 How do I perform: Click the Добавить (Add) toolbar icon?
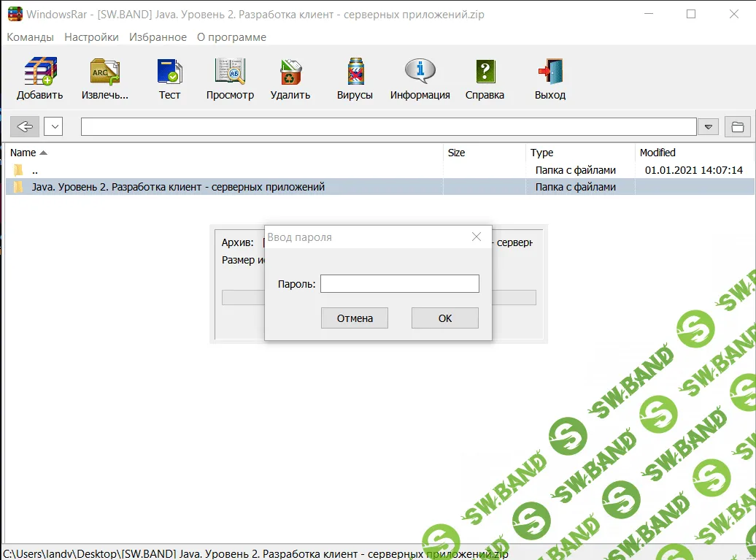coord(40,72)
